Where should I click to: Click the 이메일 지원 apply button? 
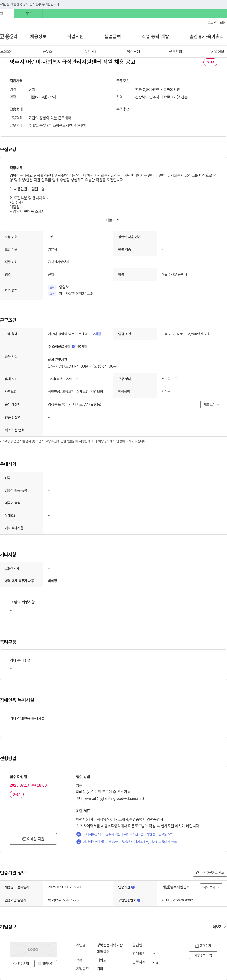(x=33, y=839)
